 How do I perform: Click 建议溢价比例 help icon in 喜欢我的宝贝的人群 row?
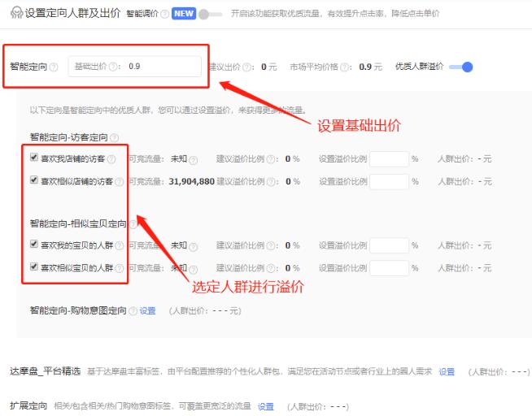tap(270, 246)
